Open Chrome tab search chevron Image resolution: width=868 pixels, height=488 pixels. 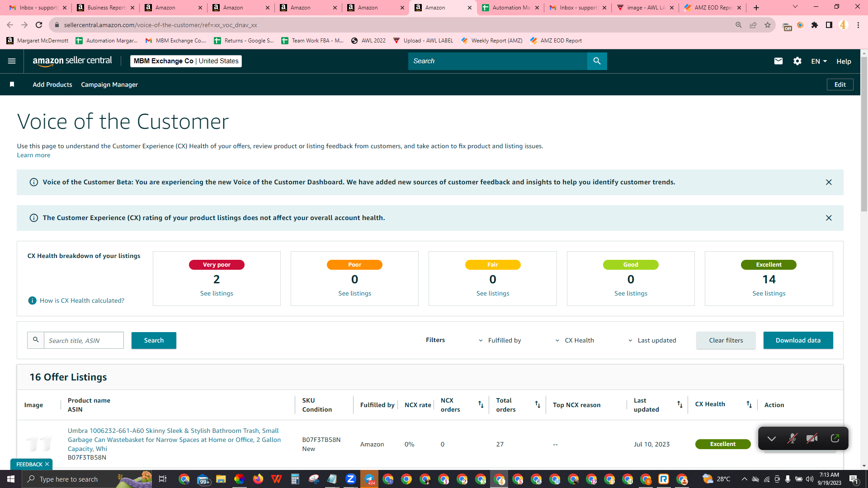[x=795, y=7]
